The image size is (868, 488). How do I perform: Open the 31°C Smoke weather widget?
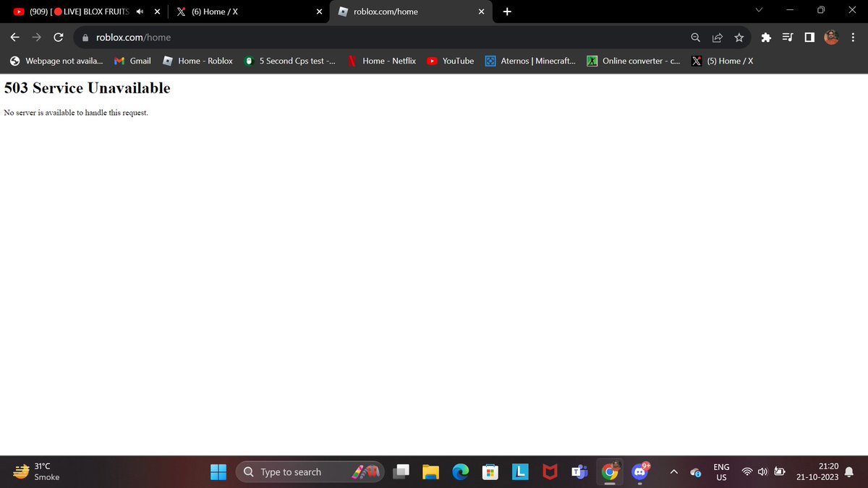pos(36,472)
